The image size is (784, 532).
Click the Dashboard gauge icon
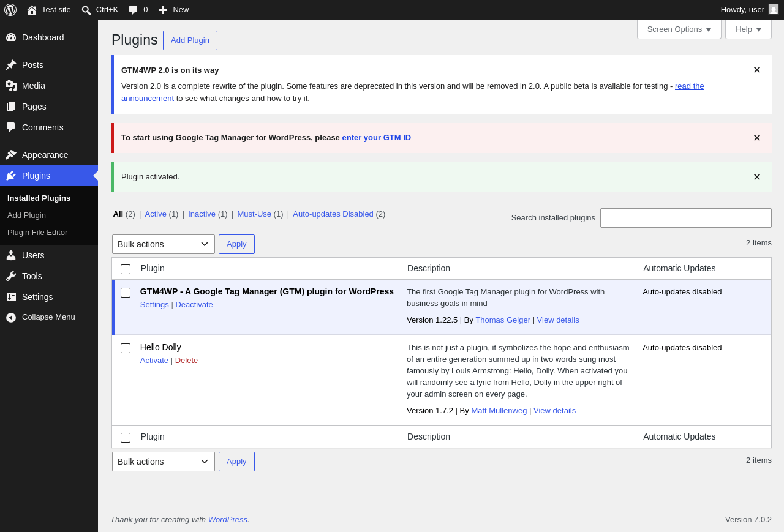pyautogui.click(x=11, y=37)
